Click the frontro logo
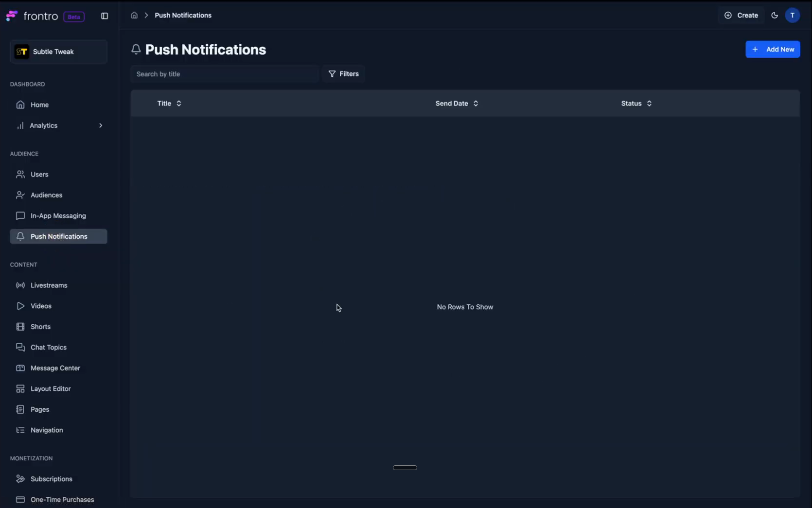Screen dimensions: 812x508 pyautogui.click(x=33, y=16)
